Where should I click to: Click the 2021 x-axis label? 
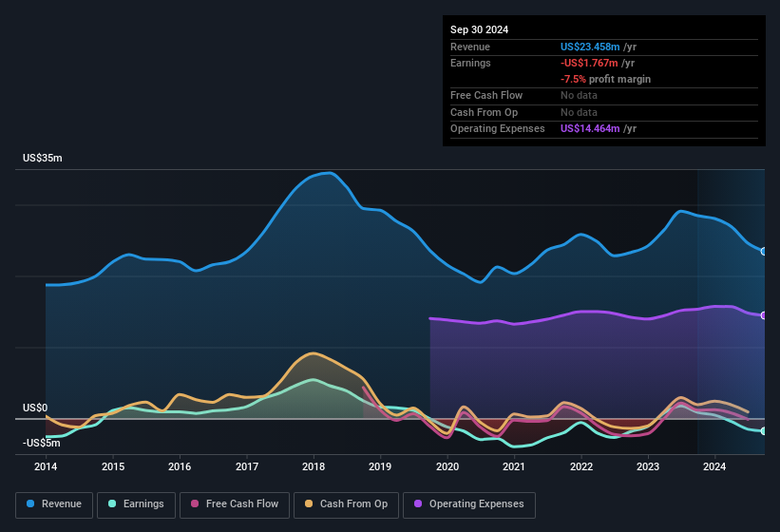514,466
